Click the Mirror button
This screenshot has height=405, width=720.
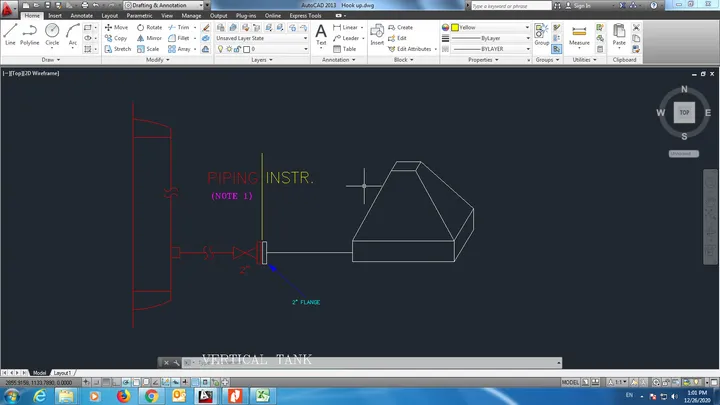[149, 38]
